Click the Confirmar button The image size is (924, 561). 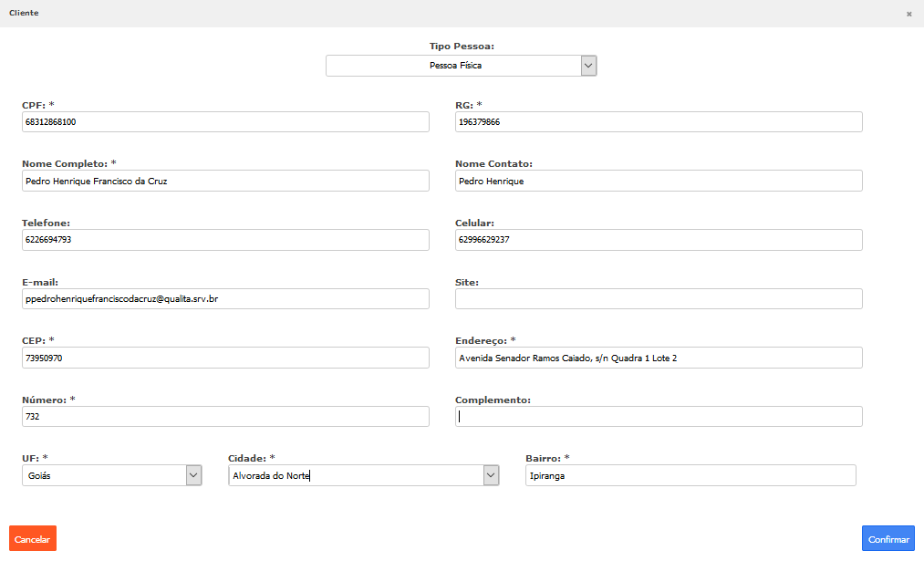(x=888, y=538)
